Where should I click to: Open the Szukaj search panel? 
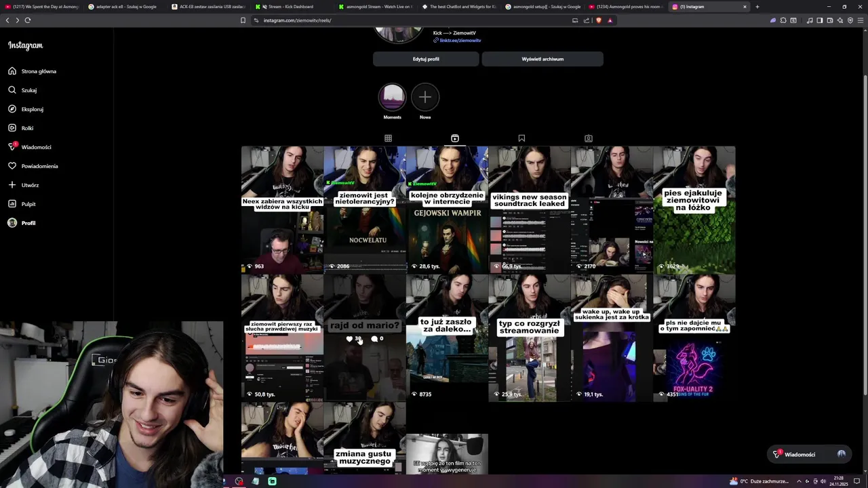click(23, 90)
